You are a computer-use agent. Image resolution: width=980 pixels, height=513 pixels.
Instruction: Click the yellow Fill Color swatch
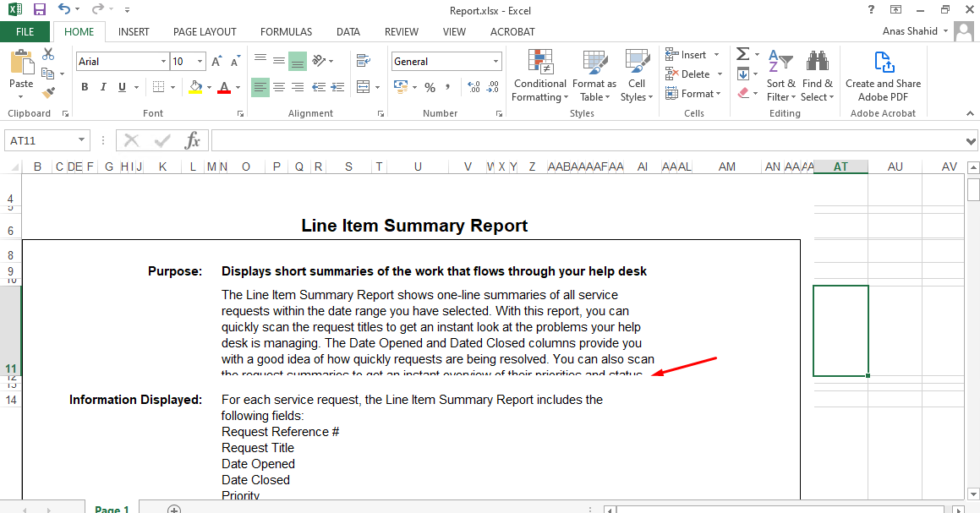[195, 87]
